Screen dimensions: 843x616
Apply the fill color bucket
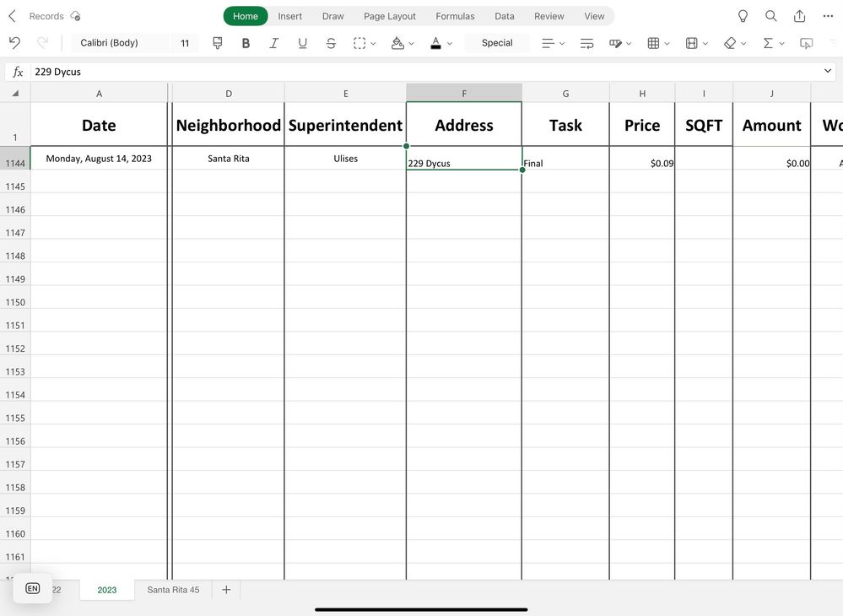[397, 43]
